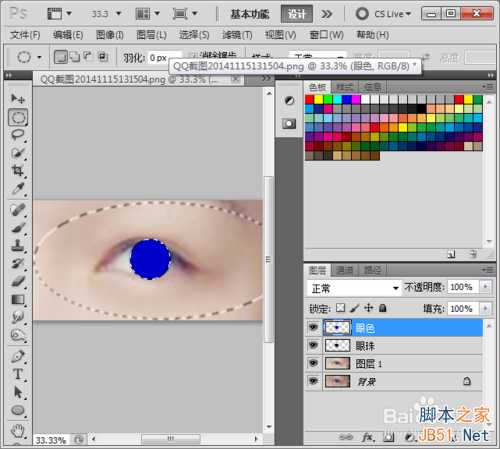The height and width of the screenshot is (449, 500).
Task: Hide the 颜色 layer
Action: 313,327
